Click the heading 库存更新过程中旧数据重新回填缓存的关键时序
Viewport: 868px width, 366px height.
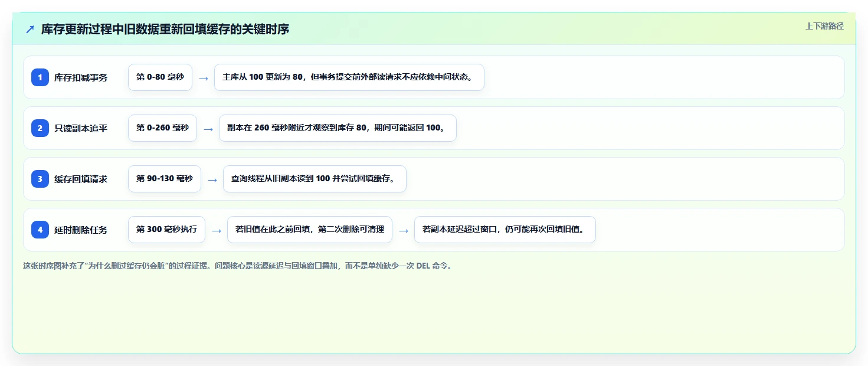165,29
